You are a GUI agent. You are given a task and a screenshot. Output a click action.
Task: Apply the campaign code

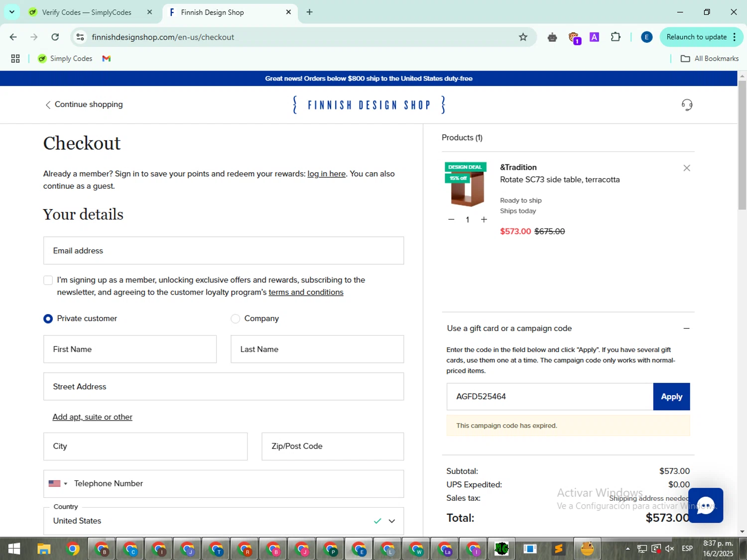[671, 397]
